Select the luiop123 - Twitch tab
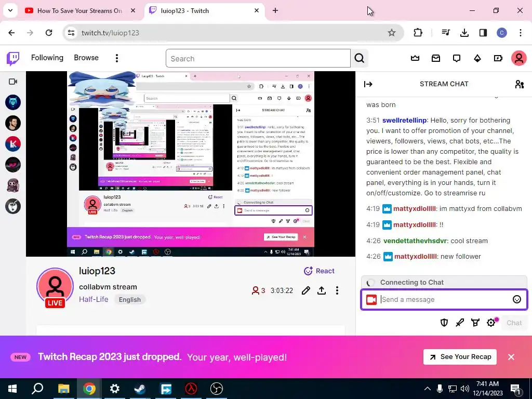Screen dimensions: 532x399 205,11
